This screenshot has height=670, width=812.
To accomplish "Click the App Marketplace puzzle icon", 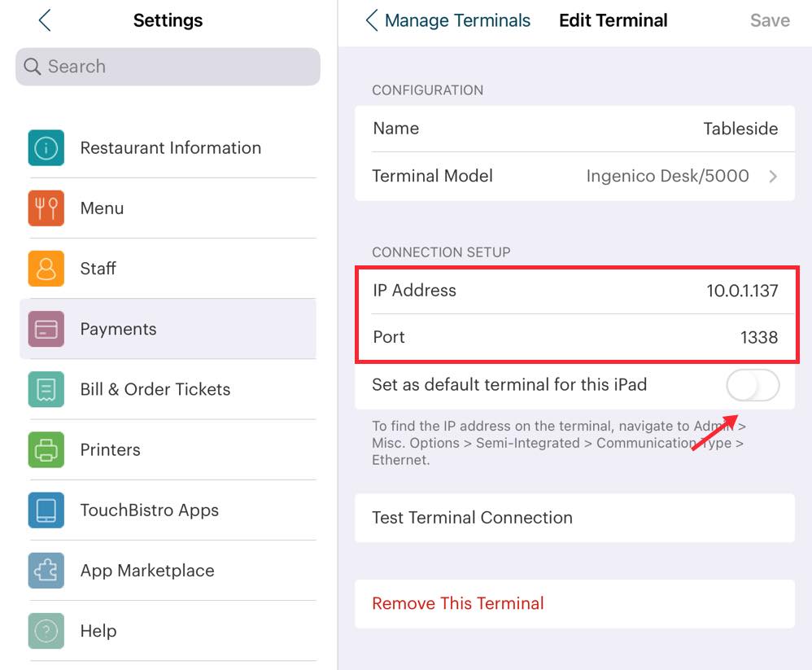I will 46,571.
